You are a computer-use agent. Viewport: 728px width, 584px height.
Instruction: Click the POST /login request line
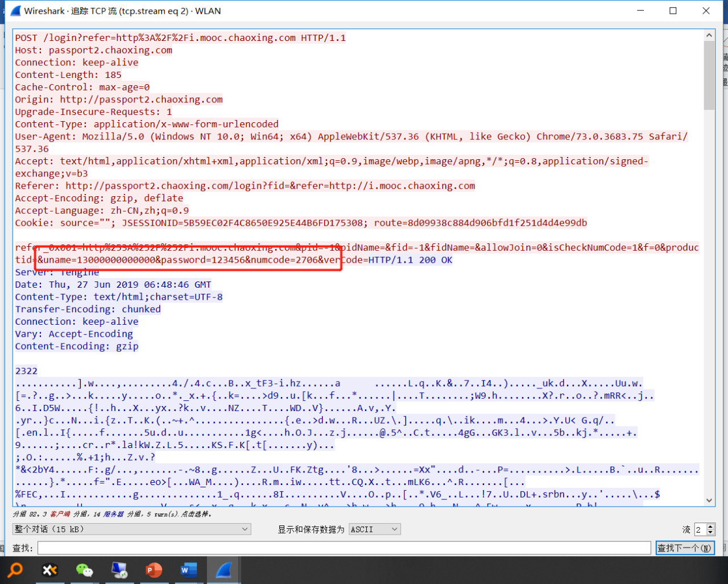coord(180,38)
